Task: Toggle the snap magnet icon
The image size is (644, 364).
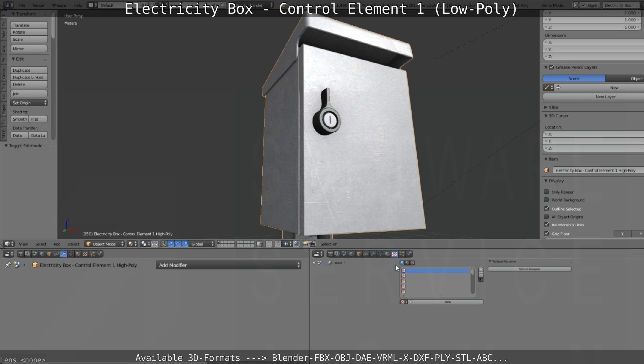Action: pyautogui.click(x=278, y=244)
